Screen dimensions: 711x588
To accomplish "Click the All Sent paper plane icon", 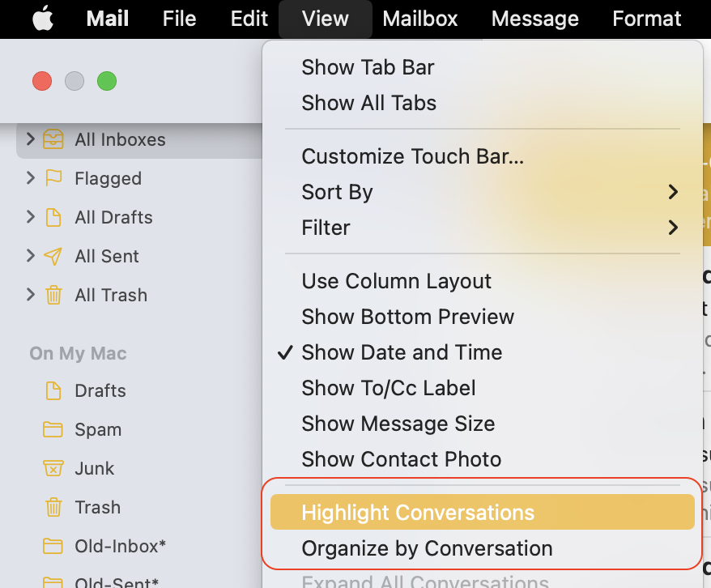I will [53, 256].
